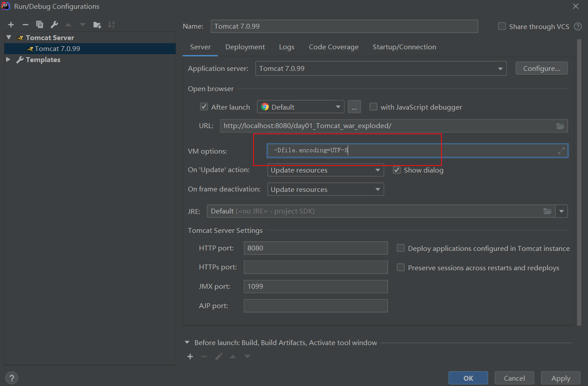Screen dimensions: 588x386
Task: Add new configuration with plus icon
Action: click(x=11, y=25)
